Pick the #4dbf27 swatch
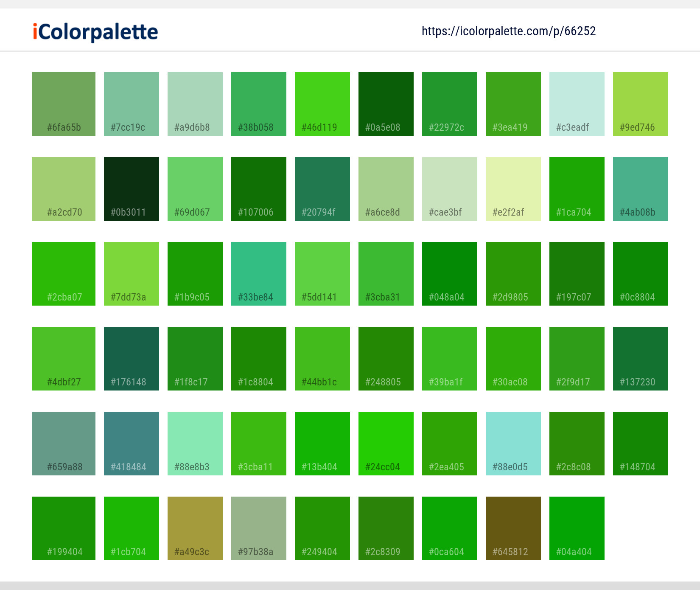Viewport: 700px width, 590px height. click(x=64, y=359)
